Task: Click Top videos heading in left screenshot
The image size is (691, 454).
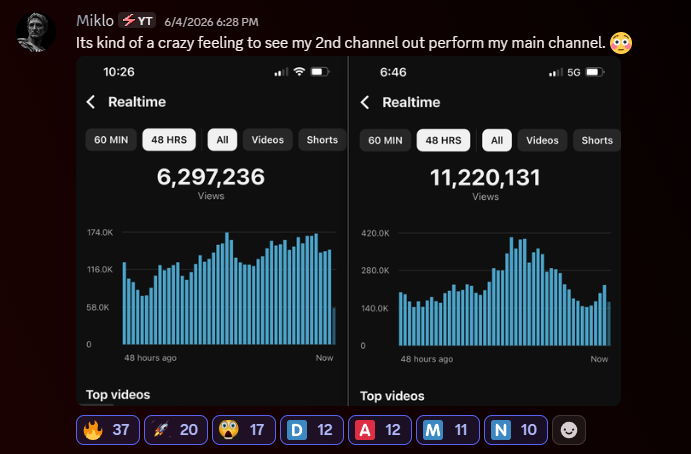Action: tap(118, 394)
